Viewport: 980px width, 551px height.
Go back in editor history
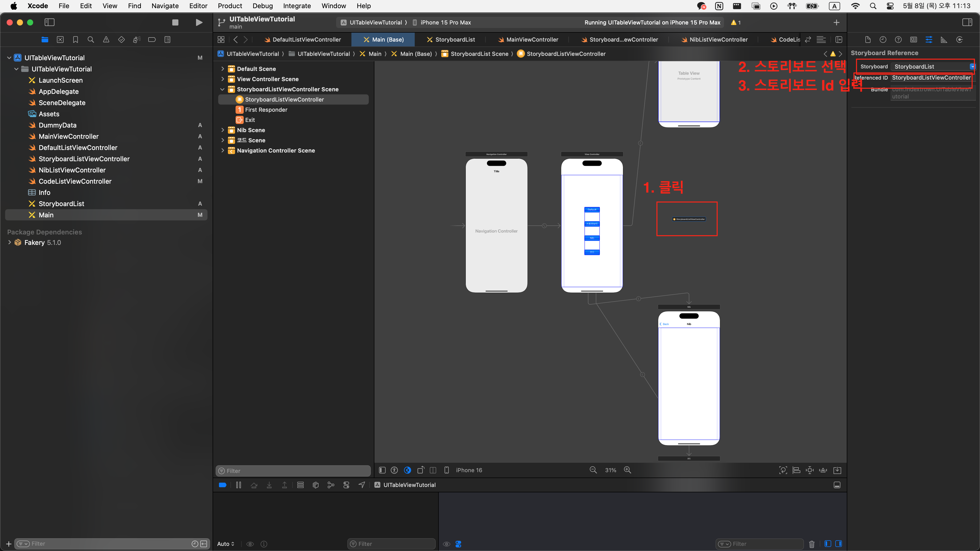click(x=236, y=40)
